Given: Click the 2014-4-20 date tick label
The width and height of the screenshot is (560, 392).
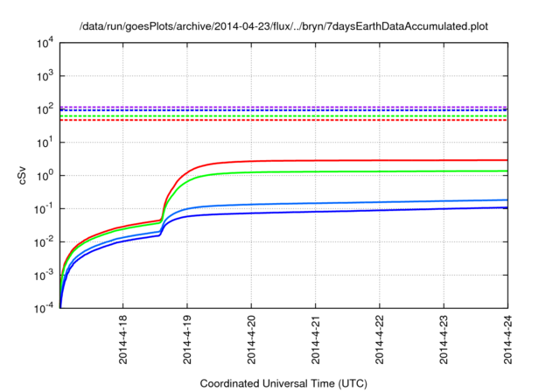Looking at the screenshot, I should (251, 339).
